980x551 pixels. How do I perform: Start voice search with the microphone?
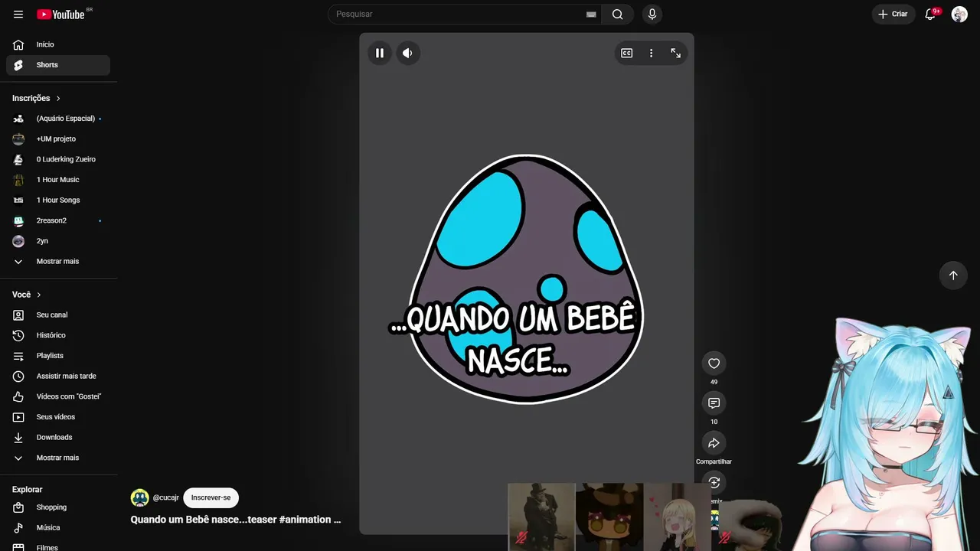[652, 14]
